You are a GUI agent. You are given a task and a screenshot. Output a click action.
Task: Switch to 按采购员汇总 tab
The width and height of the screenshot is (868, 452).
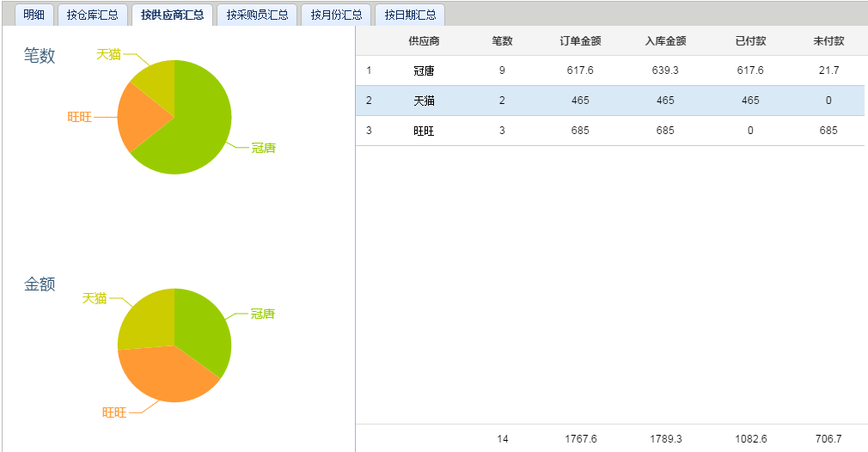[x=257, y=15]
